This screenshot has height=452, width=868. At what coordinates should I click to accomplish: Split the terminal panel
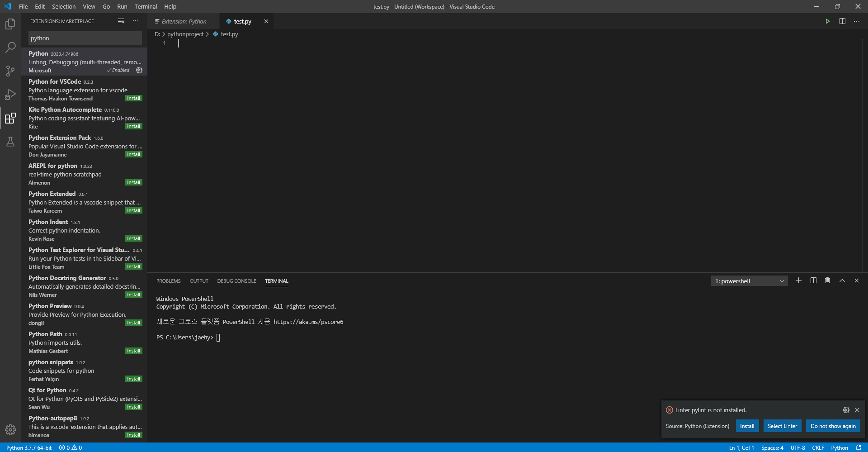pos(813,281)
